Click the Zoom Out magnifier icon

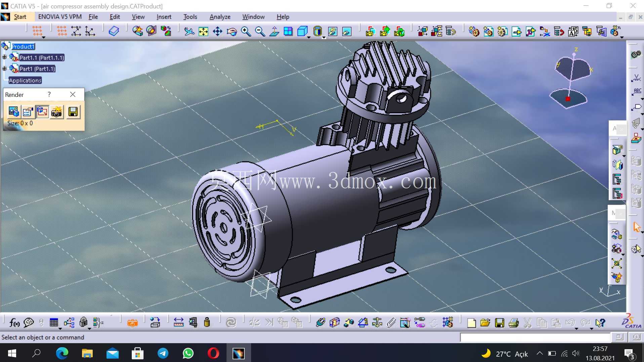pos(260,32)
